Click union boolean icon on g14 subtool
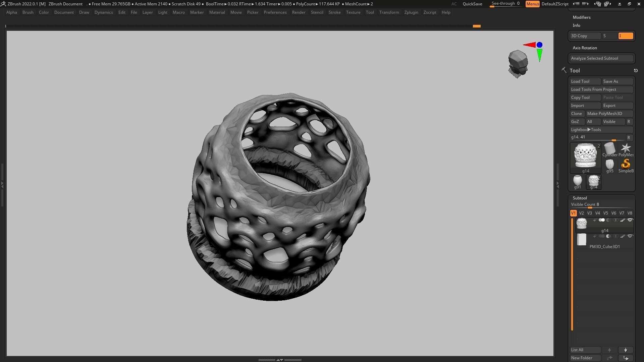This screenshot has width=644, height=362. 602,220
